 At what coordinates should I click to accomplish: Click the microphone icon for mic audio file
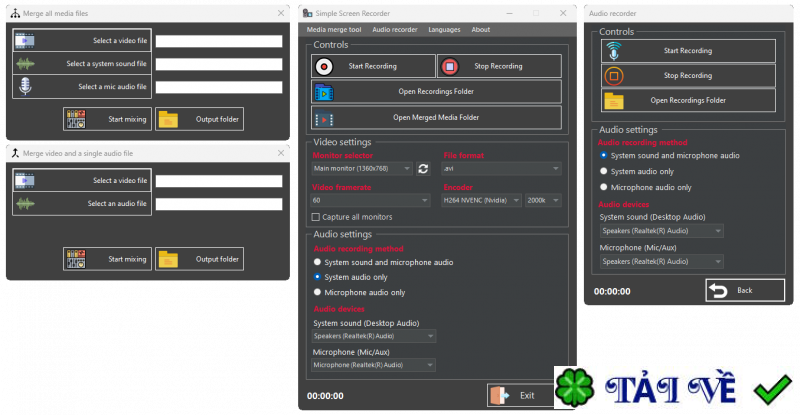point(25,86)
